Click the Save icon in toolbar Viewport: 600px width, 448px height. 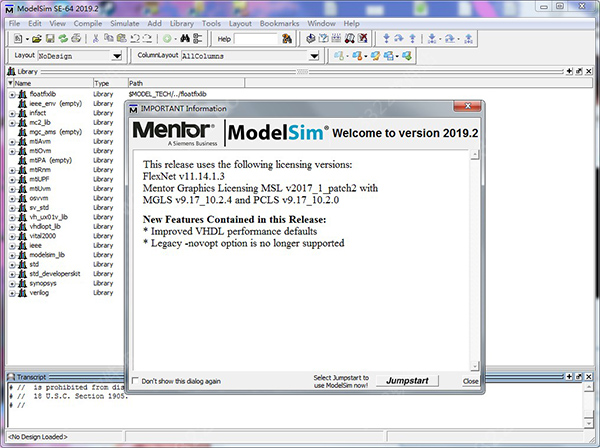48,38
